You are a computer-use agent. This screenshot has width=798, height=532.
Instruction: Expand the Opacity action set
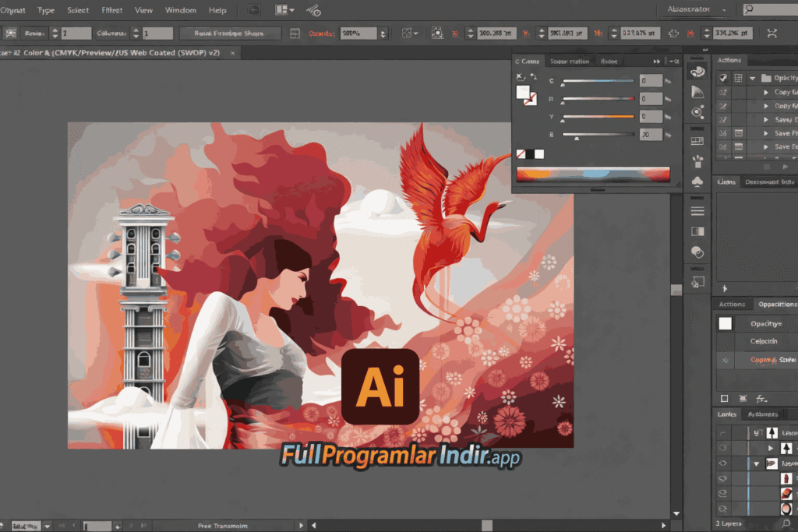click(x=752, y=78)
